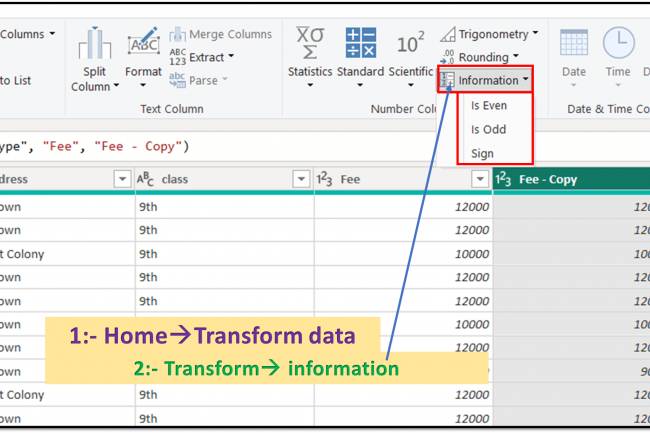Click the to List button

tap(15, 80)
